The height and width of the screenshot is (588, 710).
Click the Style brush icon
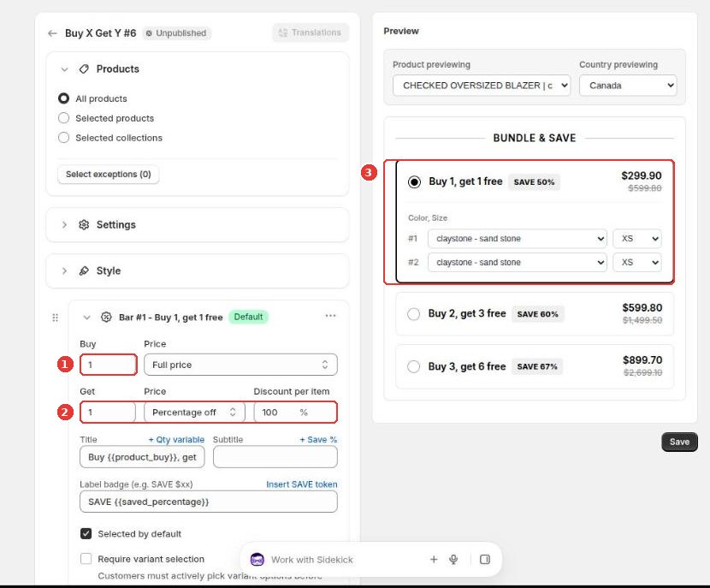click(84, 271)
